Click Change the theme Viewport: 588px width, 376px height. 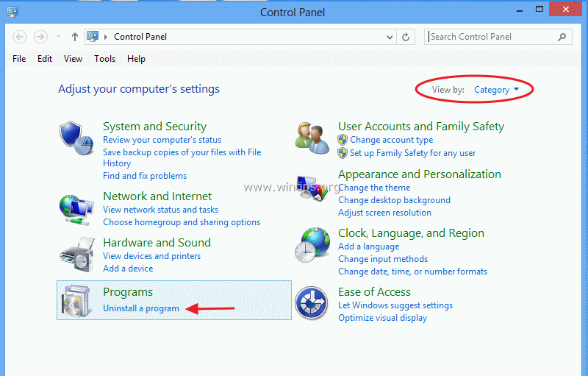click(x=374, y=188)
